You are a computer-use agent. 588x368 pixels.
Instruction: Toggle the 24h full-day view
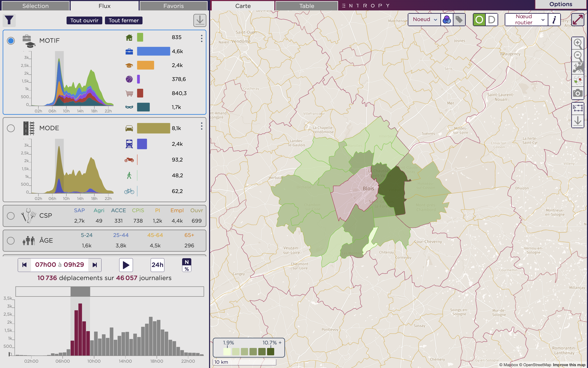(157, 265)
